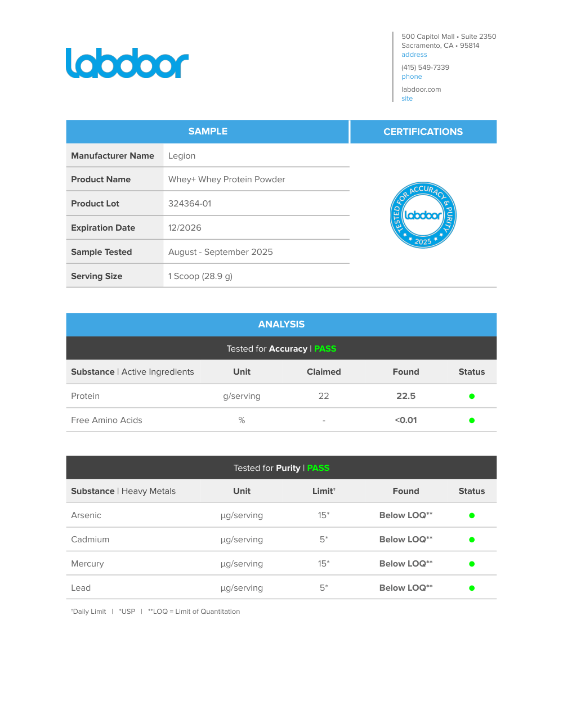Image resolution: width=563 pixels, height=728 pixels.
Task: Select the ANALYSIS section header
Action: pyautogui.click(x=281, y=324)
